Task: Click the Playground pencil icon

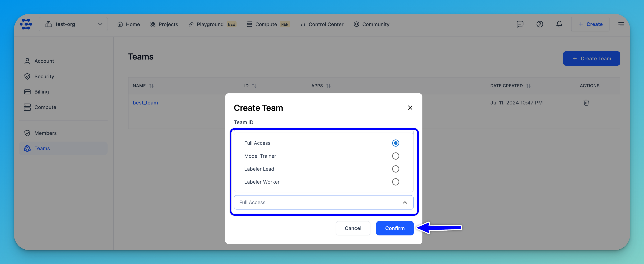Action: coord(191,24)
